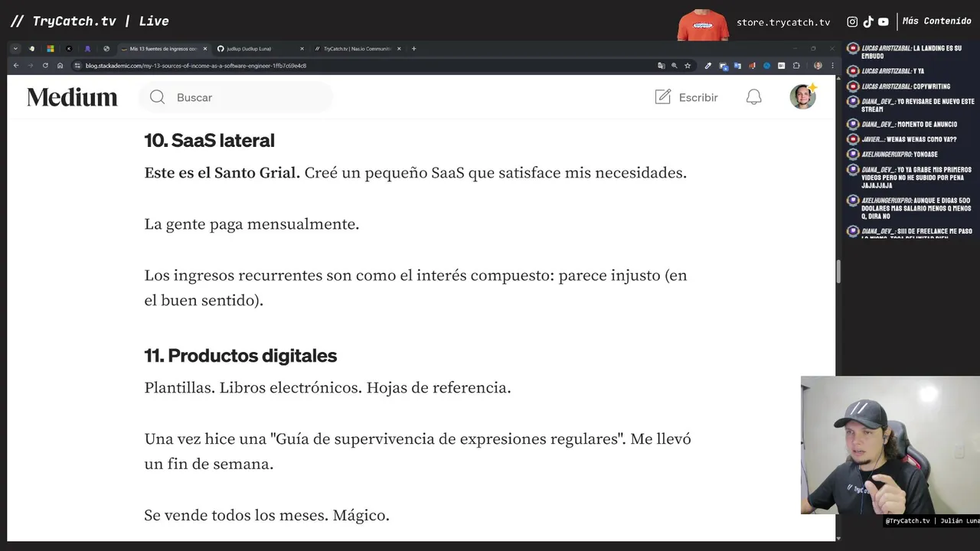The width and height of the screenshot is (980, 551).
Task: Click the Medium logo
Action: pos(72,97)
